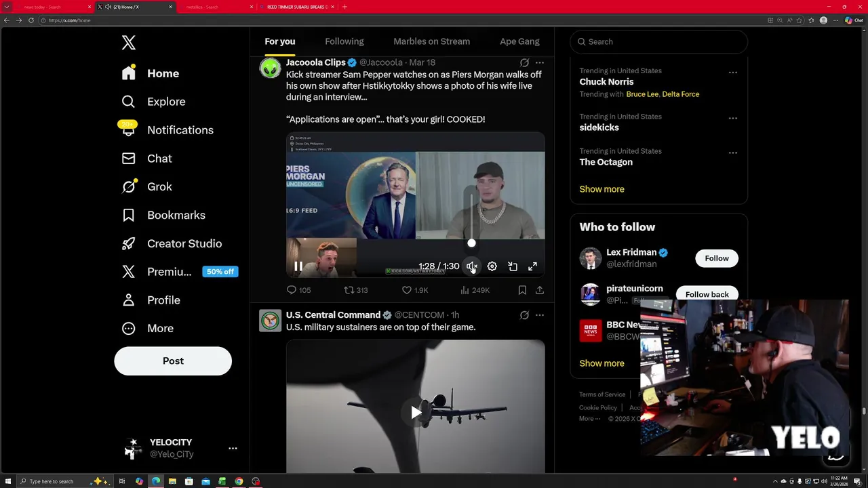Open Profile in the sidebar
This screenshot has width=868, height=488.
tap(151, 300)
